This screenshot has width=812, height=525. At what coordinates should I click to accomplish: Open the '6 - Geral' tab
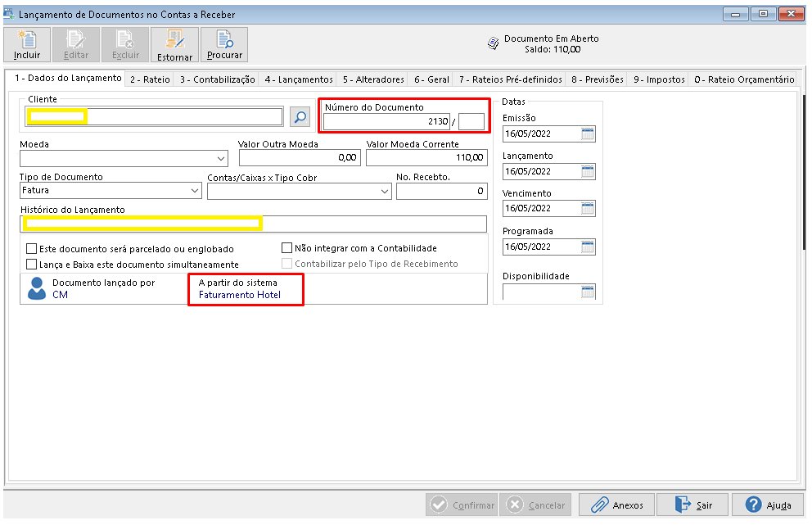point(431,79)
